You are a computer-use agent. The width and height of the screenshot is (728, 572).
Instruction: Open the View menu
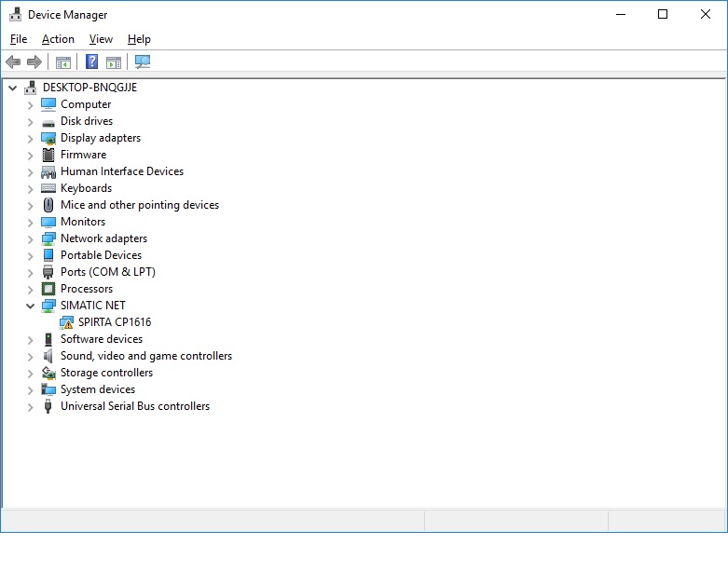click(101, 39)
